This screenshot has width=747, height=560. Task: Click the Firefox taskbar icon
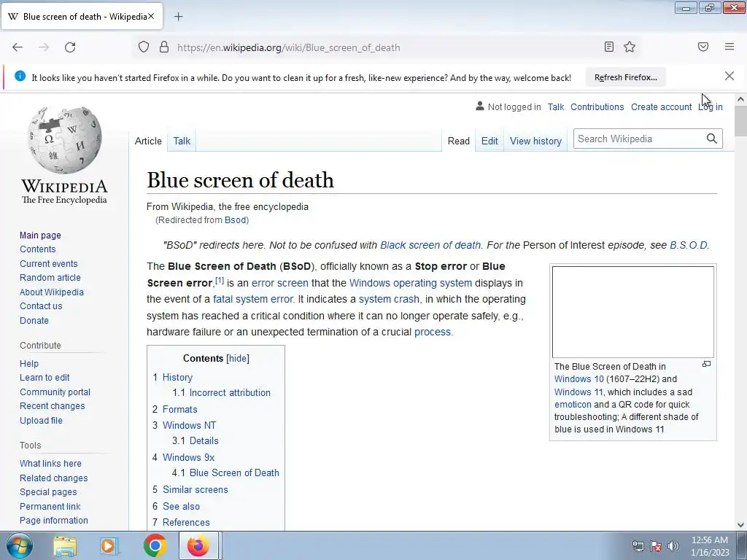198,545
